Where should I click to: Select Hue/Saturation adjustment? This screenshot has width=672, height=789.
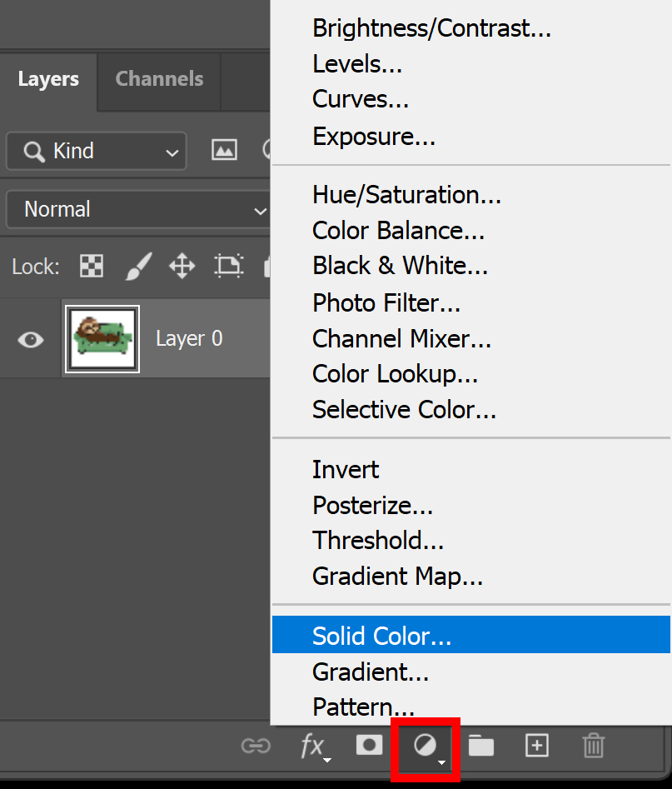[x=406, y=195]
